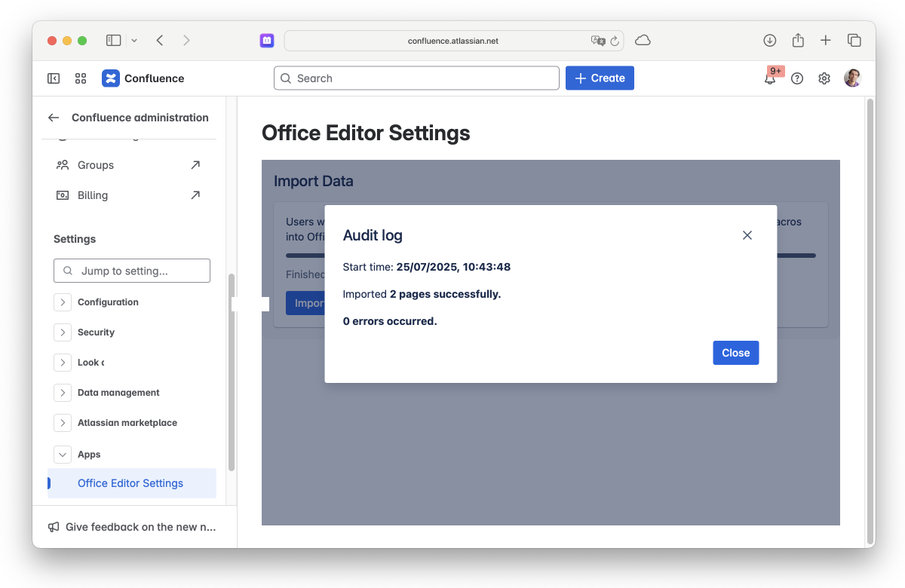Open Safari sidebar dropdown chevron
The image size is (905, 588).
click(134, 40)
